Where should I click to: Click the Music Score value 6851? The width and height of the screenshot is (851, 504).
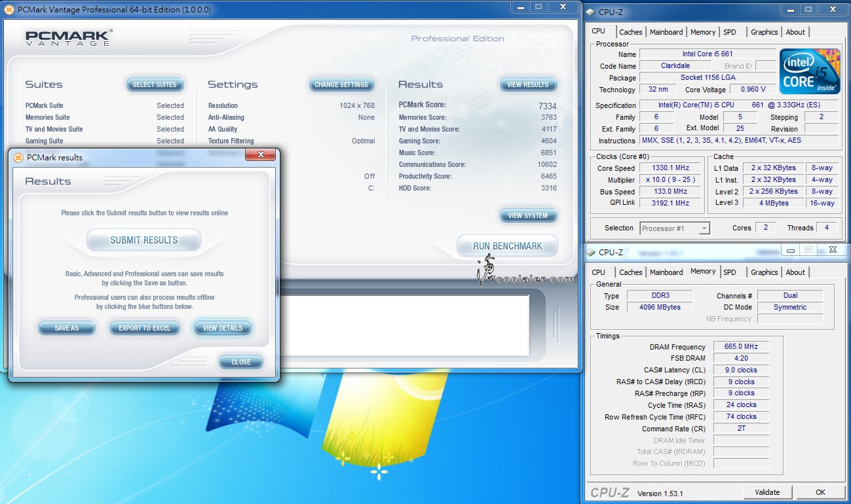pyautogui.click(x=549, y=153)
